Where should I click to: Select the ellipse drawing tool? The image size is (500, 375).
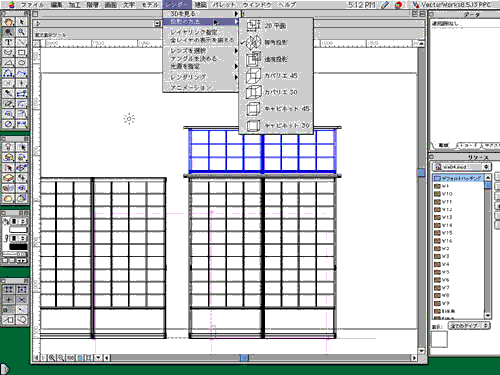coord(21,63)
